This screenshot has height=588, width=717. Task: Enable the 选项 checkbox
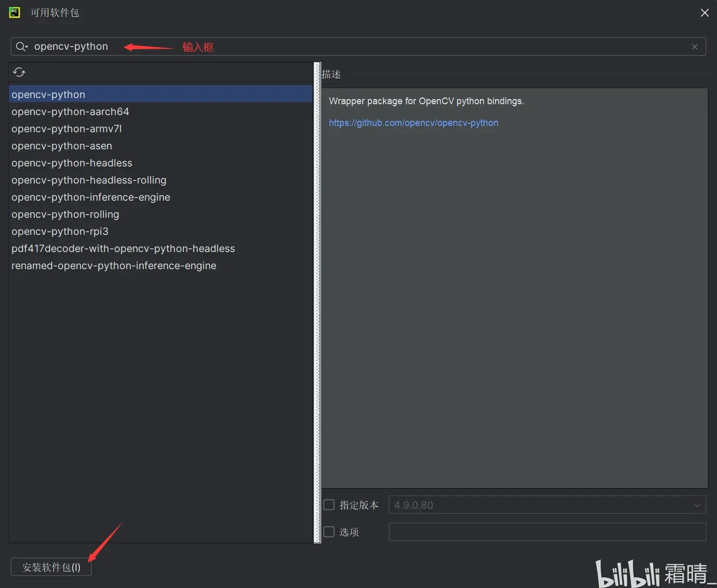[329, 531]
